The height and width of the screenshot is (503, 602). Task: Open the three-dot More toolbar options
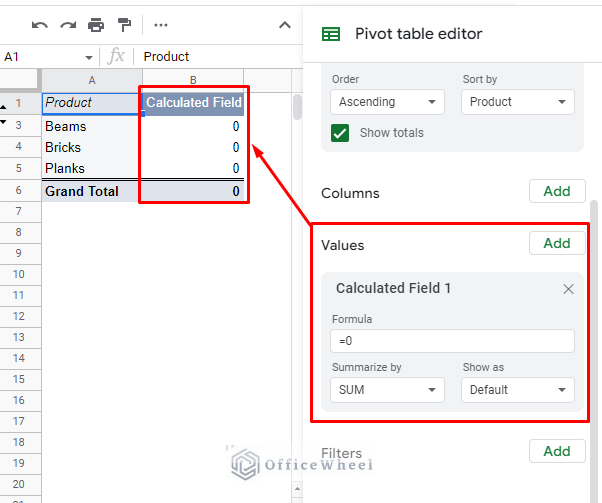[x=160, y=24]
